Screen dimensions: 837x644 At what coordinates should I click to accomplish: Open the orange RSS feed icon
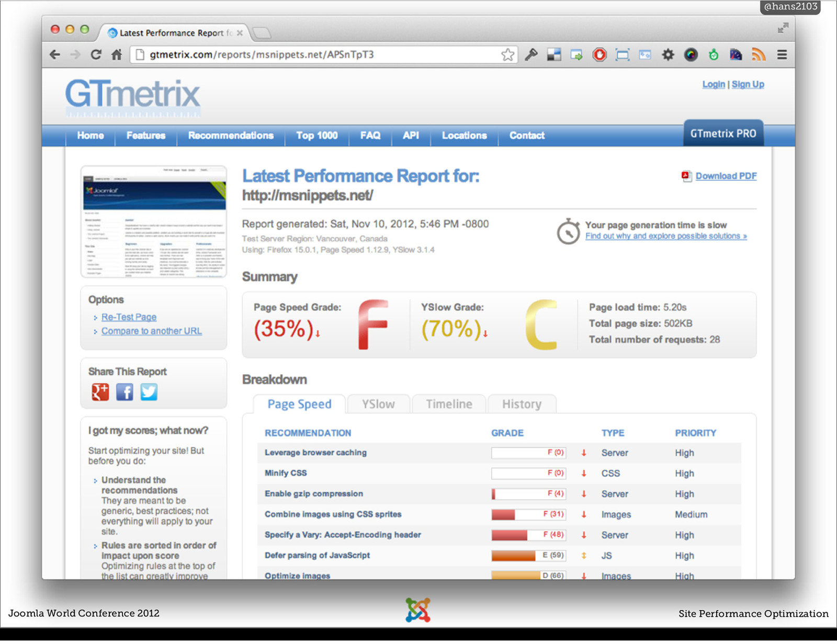(759, 54)
